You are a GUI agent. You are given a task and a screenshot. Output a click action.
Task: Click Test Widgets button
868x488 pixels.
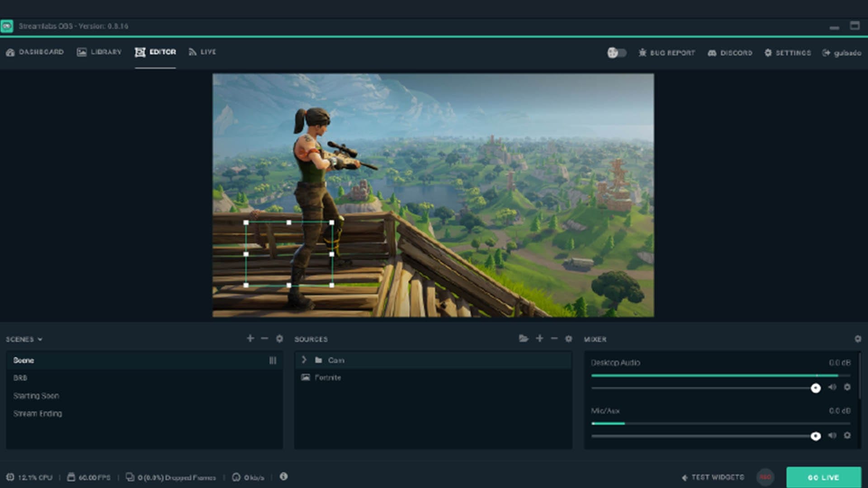point(713,477)
